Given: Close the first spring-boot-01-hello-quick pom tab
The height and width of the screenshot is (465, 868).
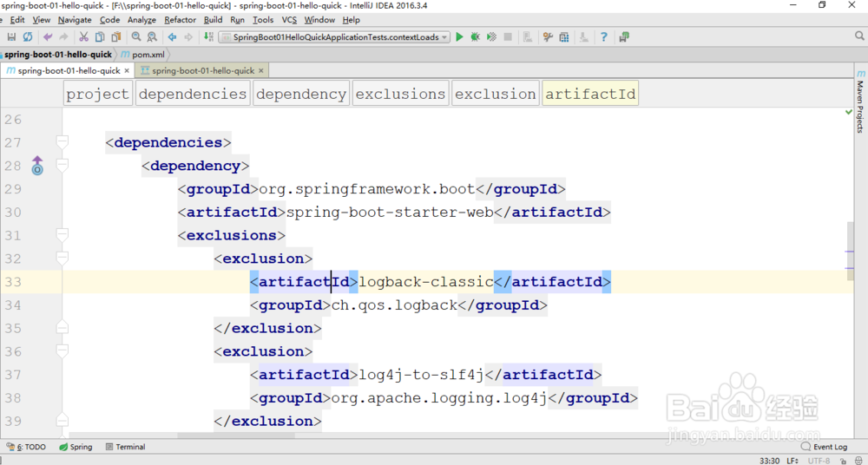Looking at the screenshot, I should tap(126, 71).
